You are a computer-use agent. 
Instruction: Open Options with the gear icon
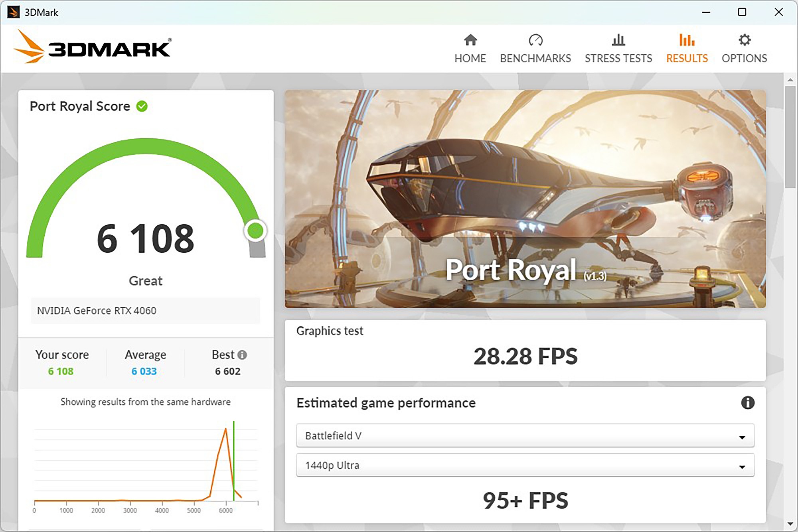coord(744,40)
